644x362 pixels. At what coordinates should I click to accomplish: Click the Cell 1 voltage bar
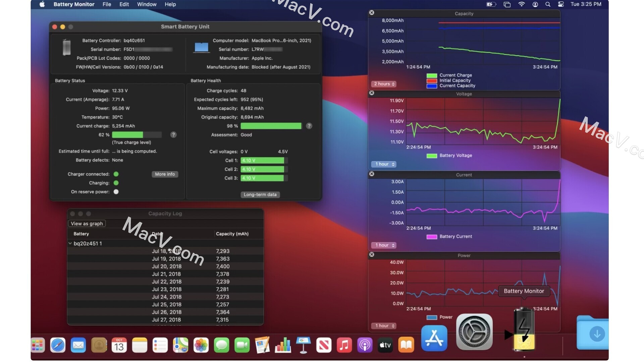click(264, 160)
